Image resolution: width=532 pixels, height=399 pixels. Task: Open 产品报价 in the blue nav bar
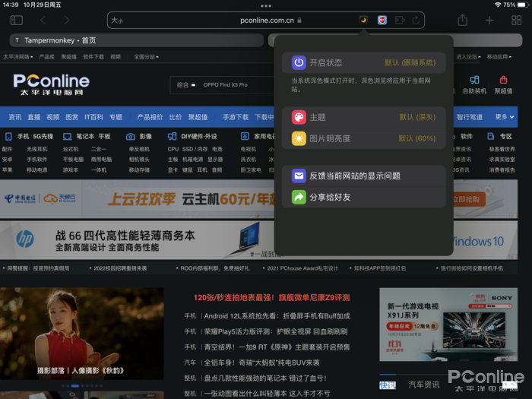[150, 117]
